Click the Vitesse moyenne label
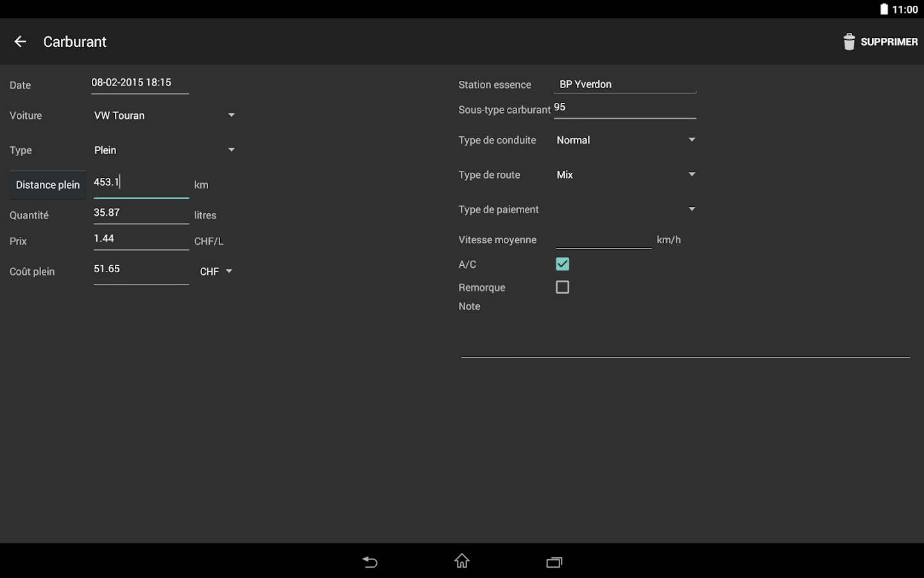Viewport: 924px width, 578px height. 497,240
